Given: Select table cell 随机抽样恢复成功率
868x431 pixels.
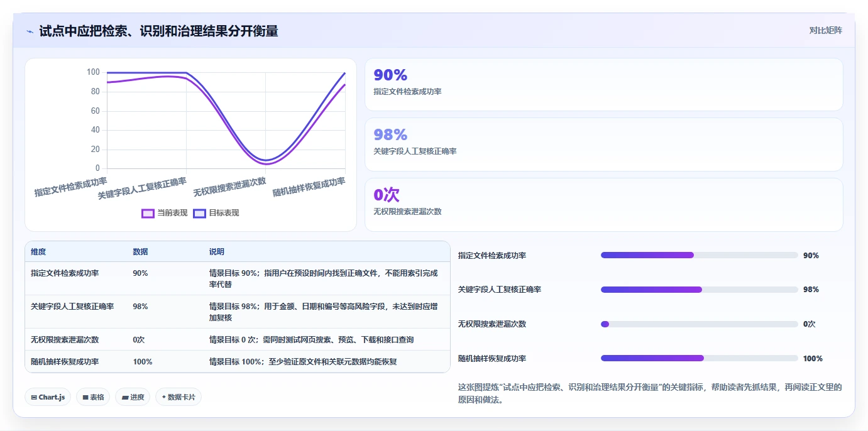Looking at the screenshot, I should click(x=65, y=362).
